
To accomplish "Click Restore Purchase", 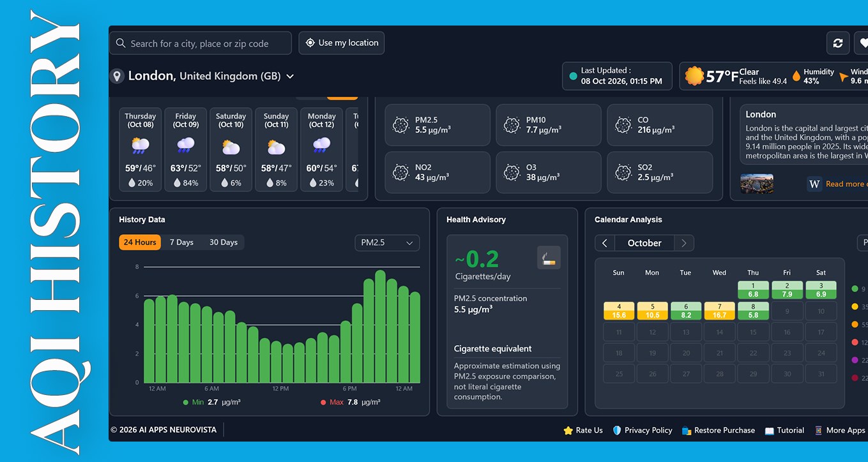I will tap(718, 431).
